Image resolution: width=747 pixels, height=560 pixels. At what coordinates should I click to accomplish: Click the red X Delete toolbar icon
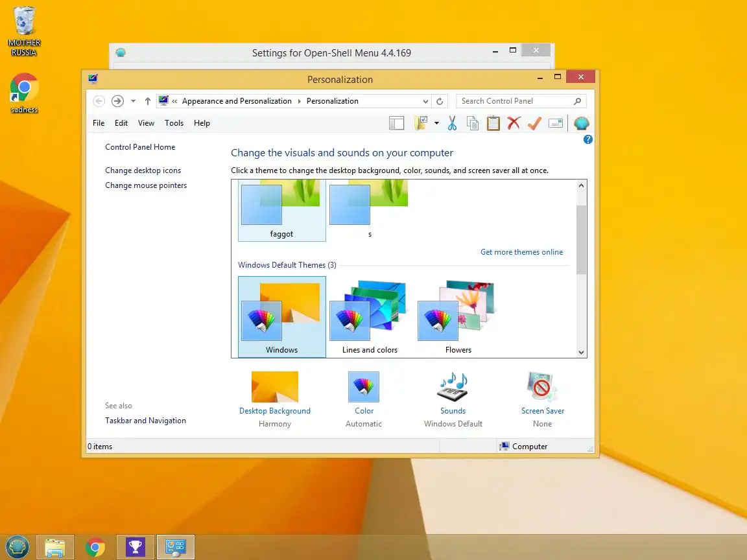tap(514, 123)
